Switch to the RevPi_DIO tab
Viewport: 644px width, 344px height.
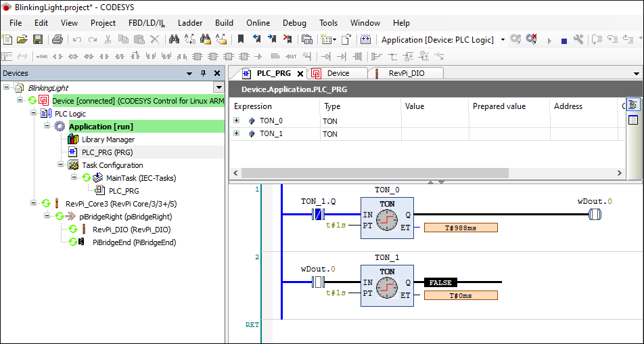(x=406, y=74)
